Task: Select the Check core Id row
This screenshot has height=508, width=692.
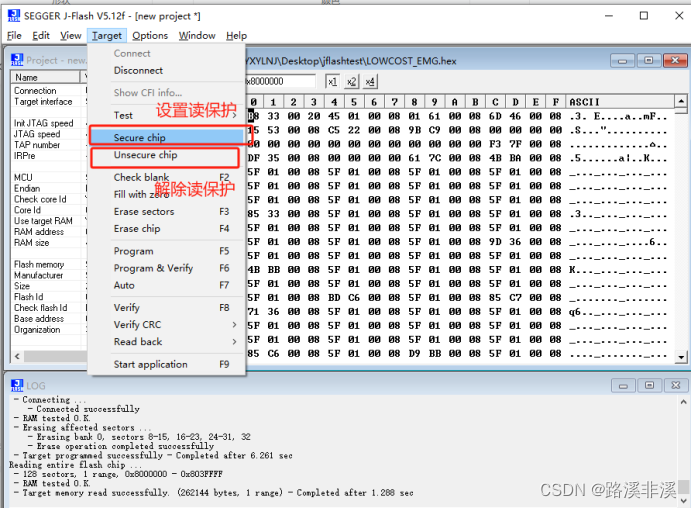Action: [49, 199]
